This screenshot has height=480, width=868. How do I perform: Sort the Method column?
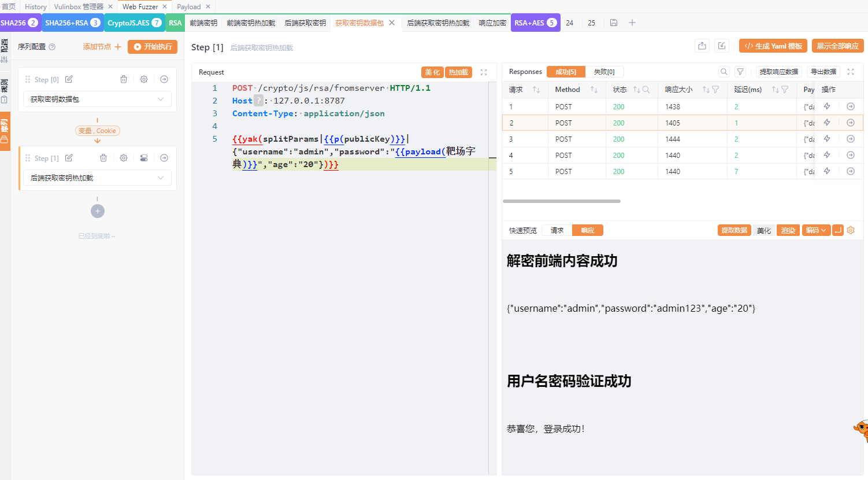tap(594, 90)
